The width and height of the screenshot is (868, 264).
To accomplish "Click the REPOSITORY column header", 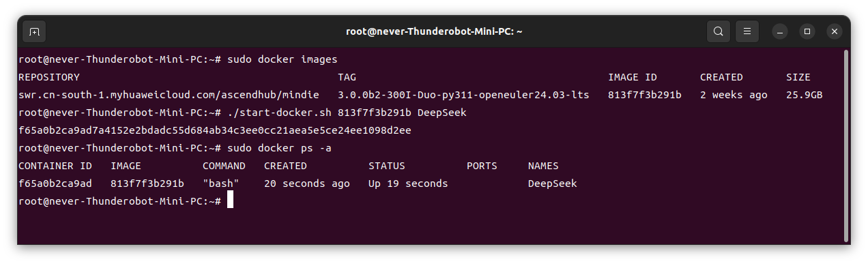I will pos(49,77).
